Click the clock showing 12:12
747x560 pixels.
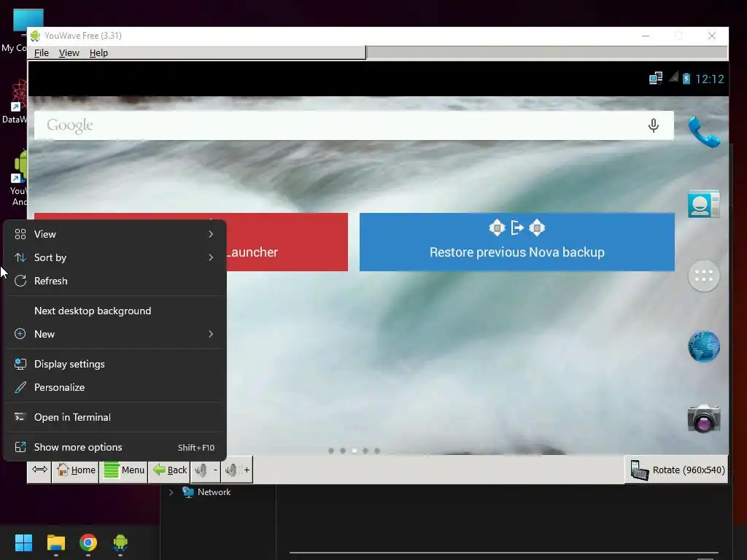pos(709,79)
